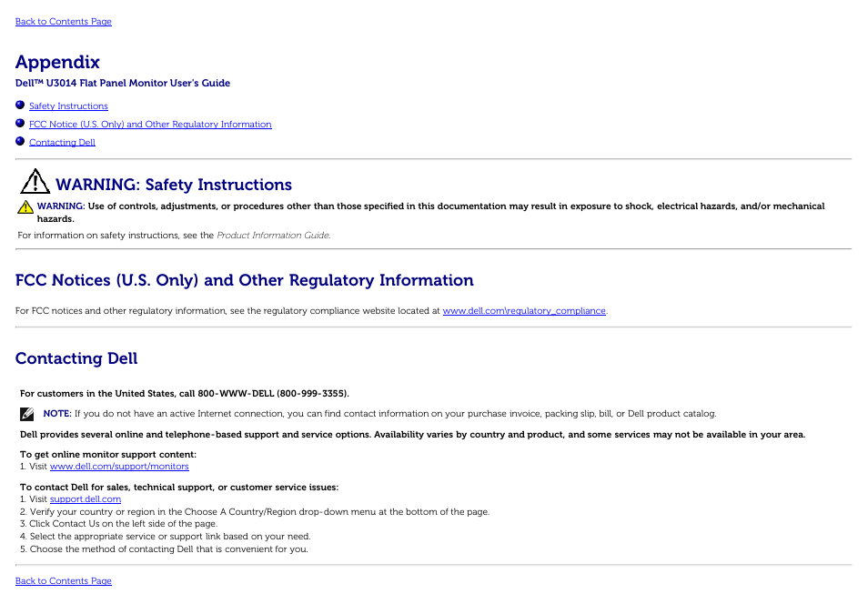
Task: Click step 4 about appropriate service link
Action: [165, 537]
